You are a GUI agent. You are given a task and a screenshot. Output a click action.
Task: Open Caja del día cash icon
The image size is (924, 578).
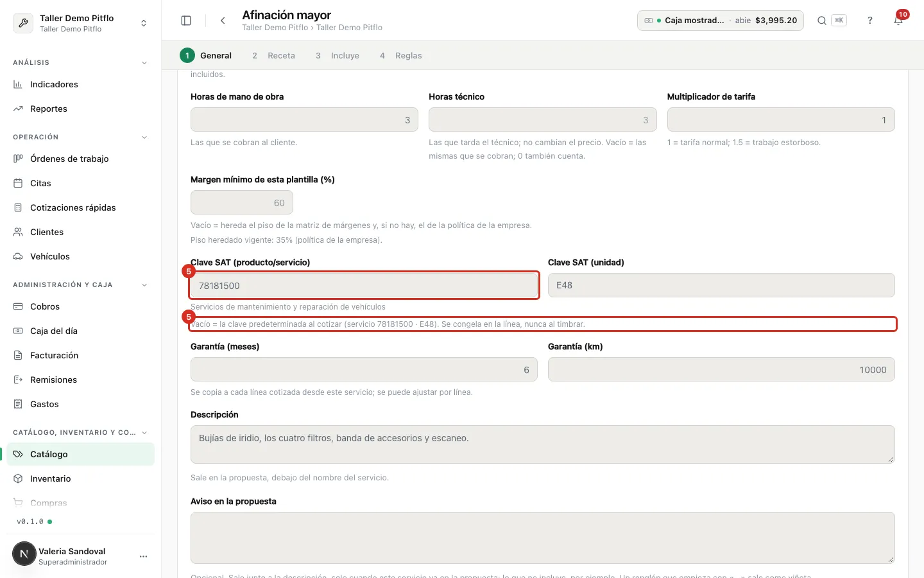(18, 331)
